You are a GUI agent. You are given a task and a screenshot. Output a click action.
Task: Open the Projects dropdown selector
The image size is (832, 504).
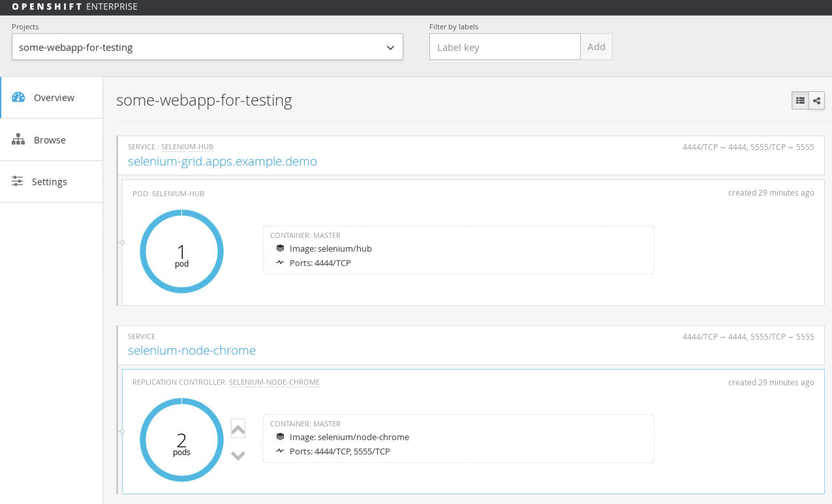pyautogui.click(x=203, y=47)
